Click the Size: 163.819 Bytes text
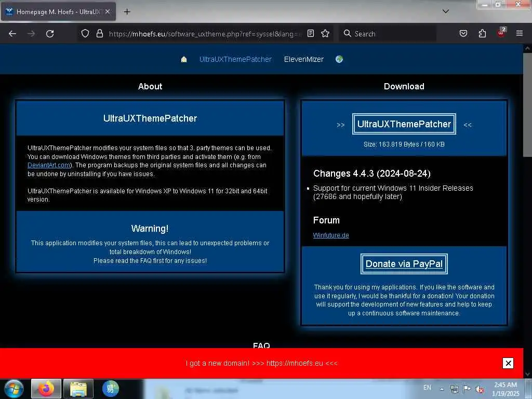The width and height of the screenshot is (532, 399). (x=404, y=144)
